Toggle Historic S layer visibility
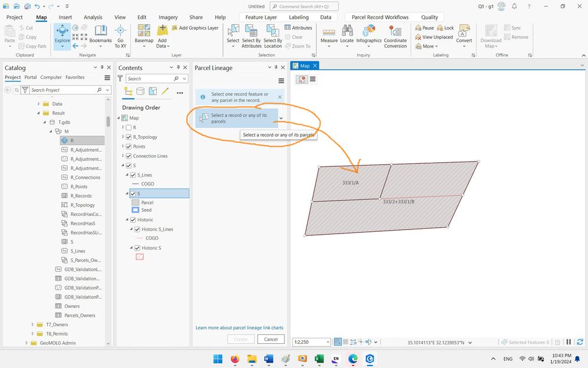588x368 pixels. [x=137, y=248]
